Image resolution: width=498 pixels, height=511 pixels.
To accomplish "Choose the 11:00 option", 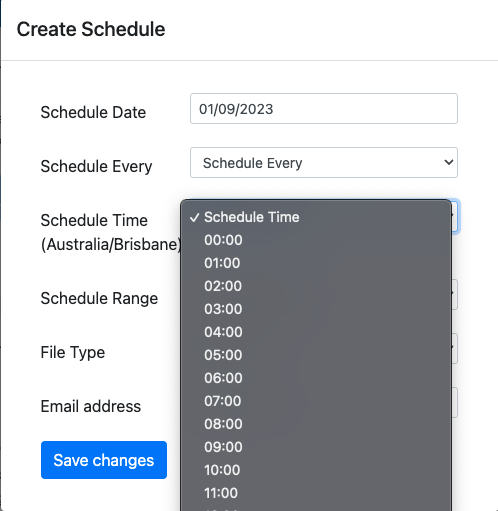I will [x=316, y=493].
